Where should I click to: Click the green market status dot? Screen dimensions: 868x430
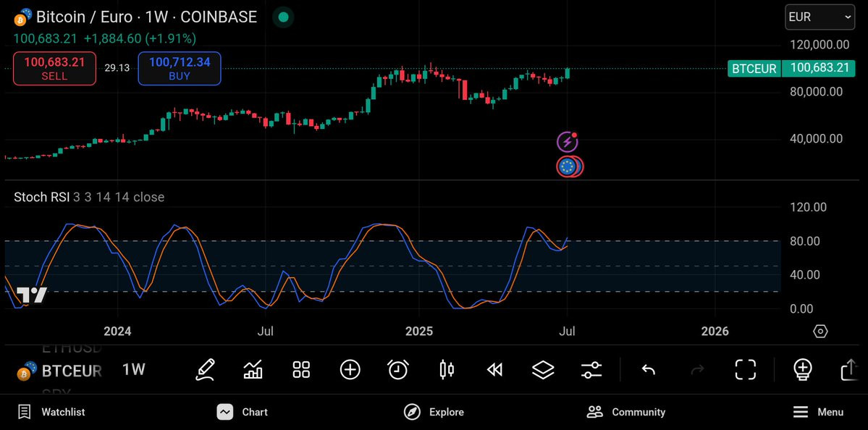[284, 17]
